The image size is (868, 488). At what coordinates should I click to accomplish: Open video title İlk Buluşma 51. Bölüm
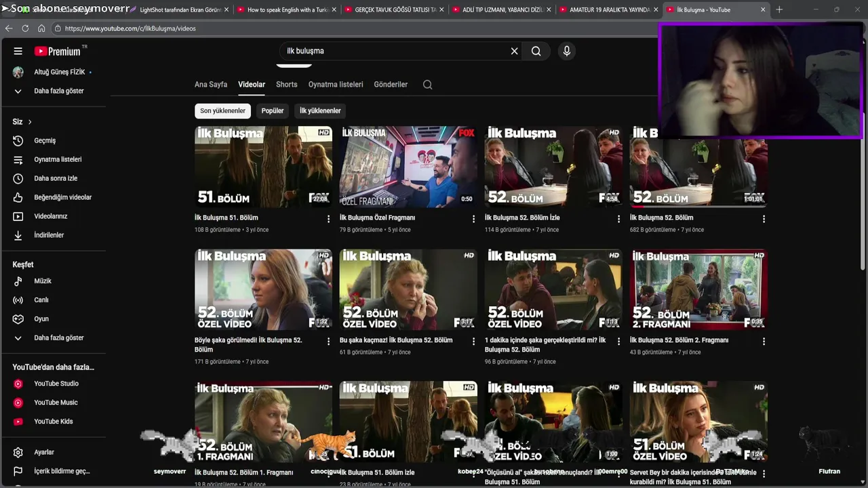pos(226,218)
